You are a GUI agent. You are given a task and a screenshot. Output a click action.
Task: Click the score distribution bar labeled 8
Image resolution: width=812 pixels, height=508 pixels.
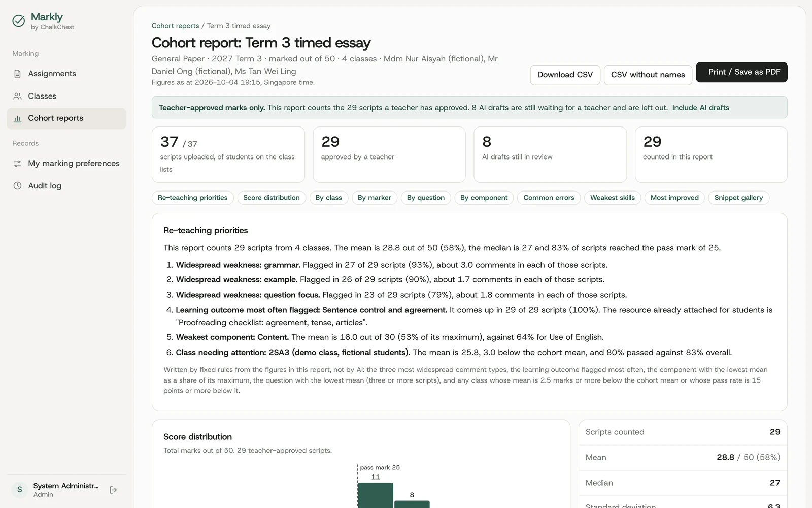pos(412,504)
